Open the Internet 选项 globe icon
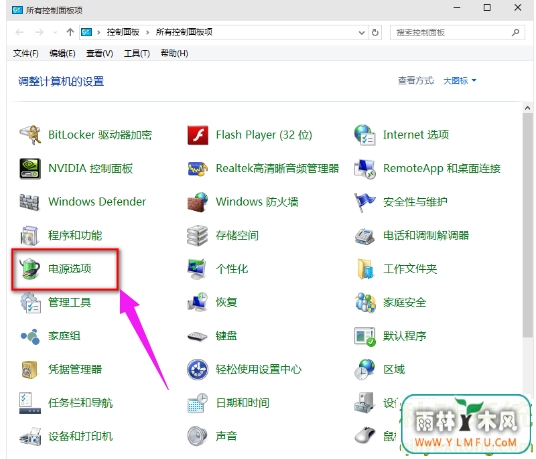This screenshot has height=459, width=536. (x=365, y=135)
